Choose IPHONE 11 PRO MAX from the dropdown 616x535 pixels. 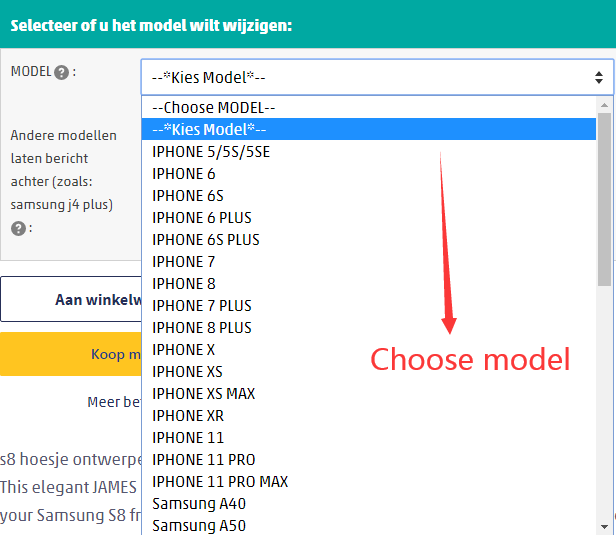(368, 482)
